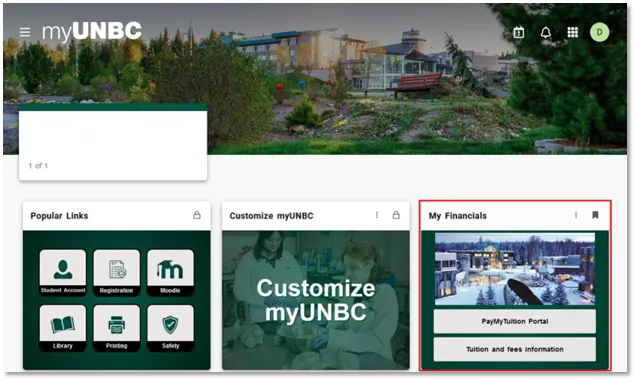Image resolution: width=636 pixels, height=381 pixels.
Task: Click the Customize myUNBC banner image
Action: pyautogui.click(x=316, y=300)
